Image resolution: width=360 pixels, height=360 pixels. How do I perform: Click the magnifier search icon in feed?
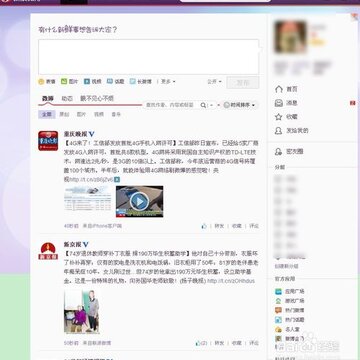tap(203, 105)
